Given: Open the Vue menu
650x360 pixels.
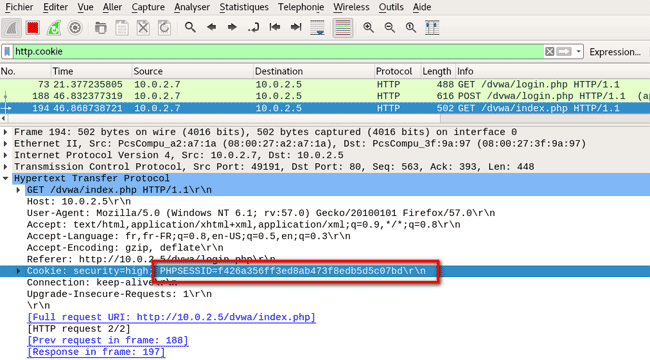Looking at the screenshot, I should click(x=85, y=7).
